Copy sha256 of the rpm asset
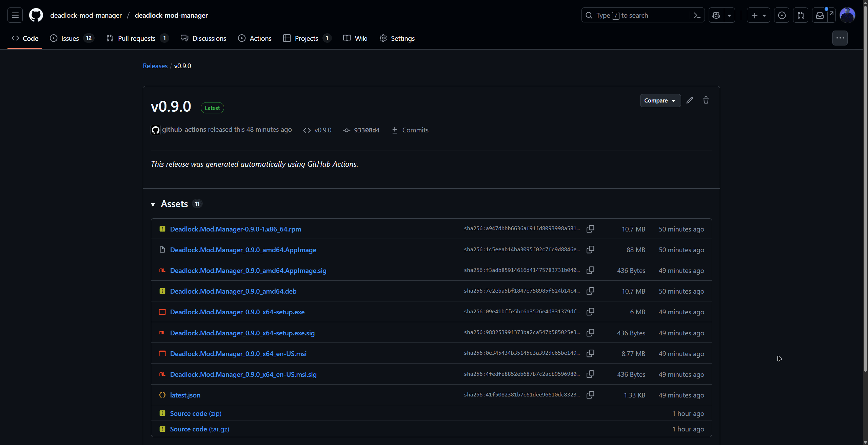The height and width of the screenshot is (445, 868). 590,229
